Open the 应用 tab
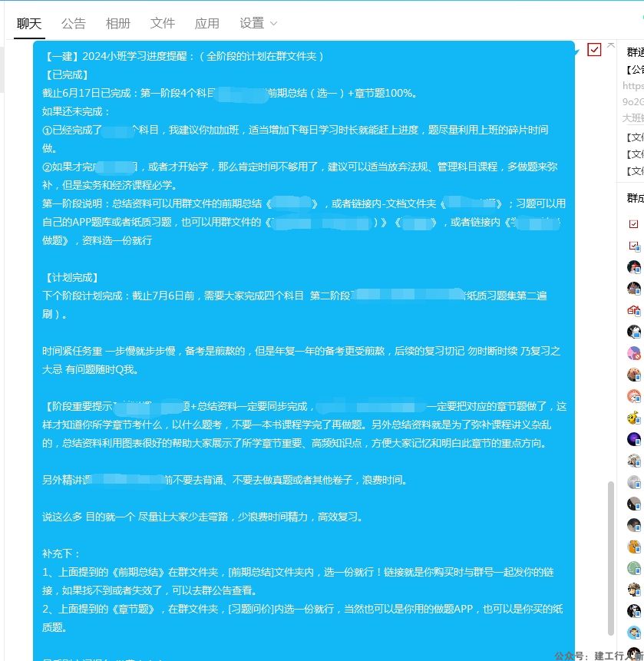The height and width of the screenshot is (661, 644). point(207,24)
